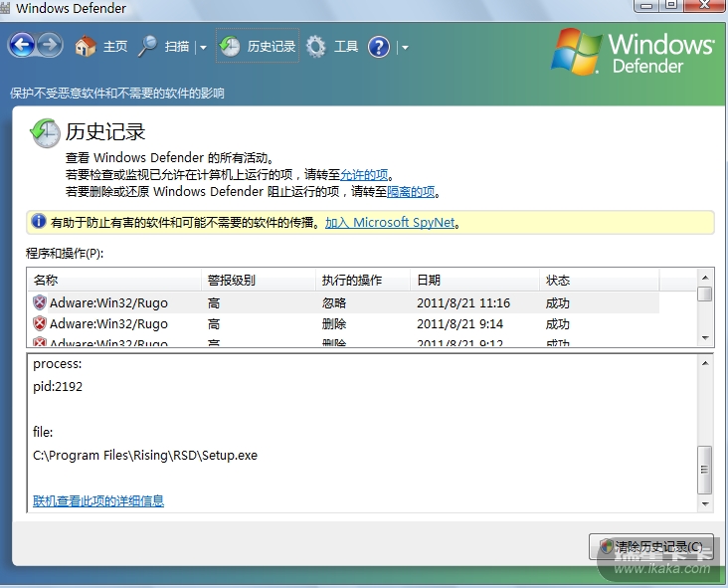This screenshot has width=728, height=588.
Task: Open the 扫描 options dropdown arrow
Action: tap(203, 47)
